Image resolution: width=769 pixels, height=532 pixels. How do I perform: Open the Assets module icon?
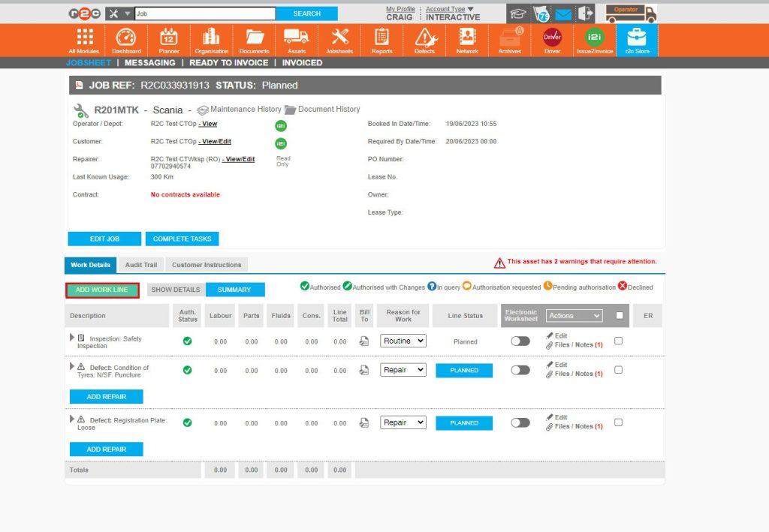297,40
